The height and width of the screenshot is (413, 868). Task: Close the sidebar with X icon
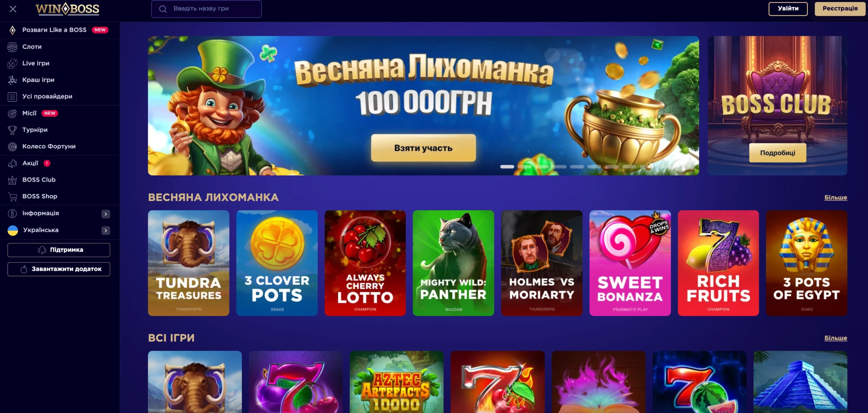(13, 9)
